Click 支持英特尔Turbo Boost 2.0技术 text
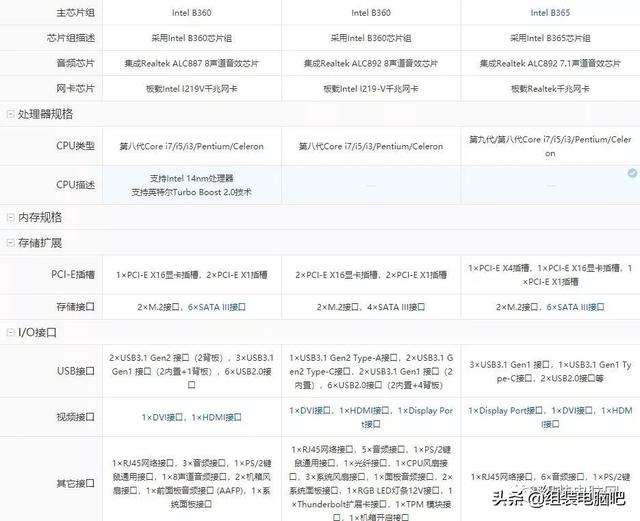640x521 pixels. (192, 192)
